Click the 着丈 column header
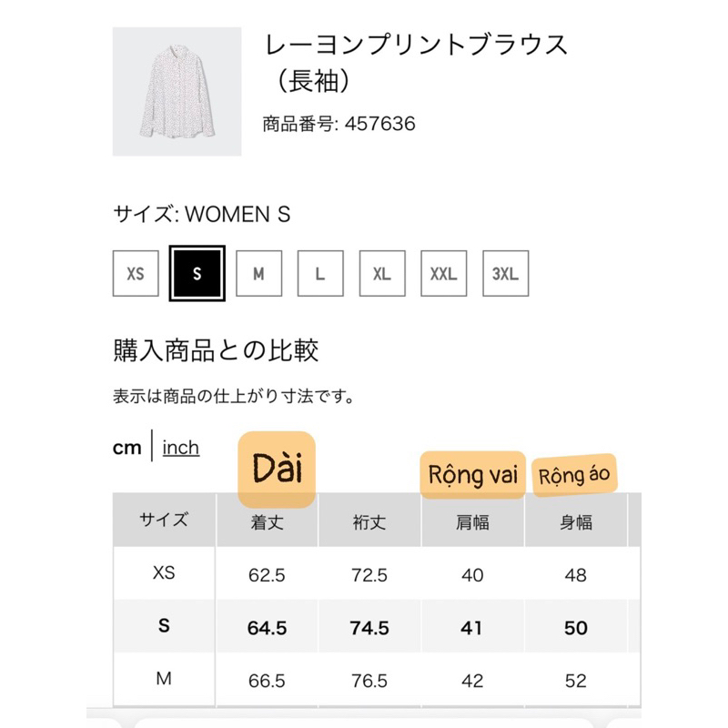728x728 pixels. (x=268, y=522)
